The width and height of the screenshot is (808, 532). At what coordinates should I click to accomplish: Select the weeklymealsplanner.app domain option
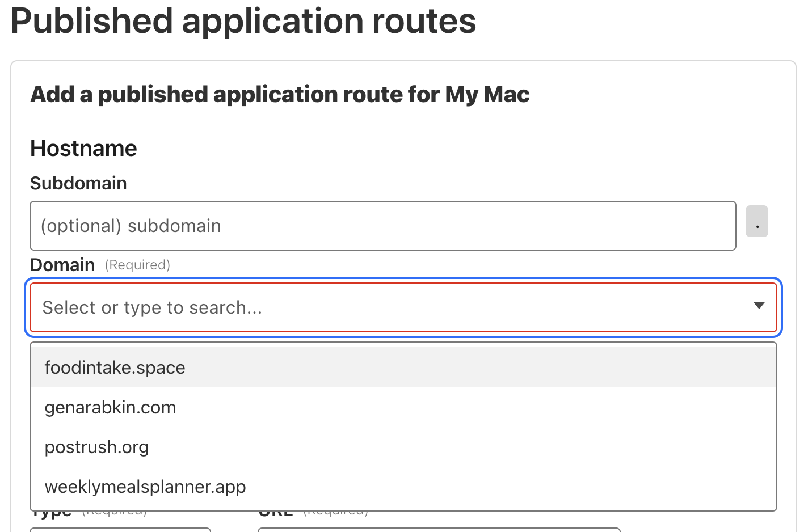click(x=145, y=487)
